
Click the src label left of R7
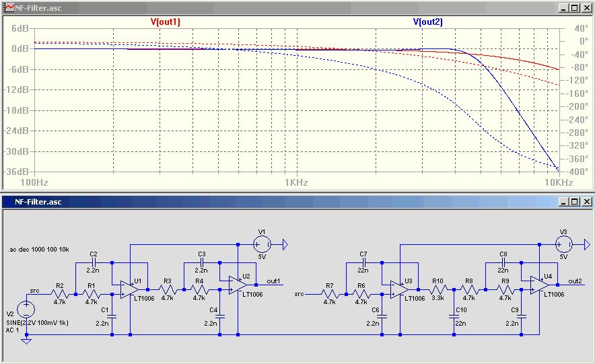point(299,294)
